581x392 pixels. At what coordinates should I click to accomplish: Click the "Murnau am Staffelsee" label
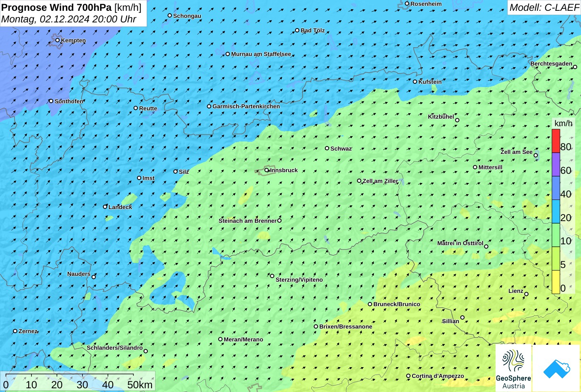coord(261,54)
